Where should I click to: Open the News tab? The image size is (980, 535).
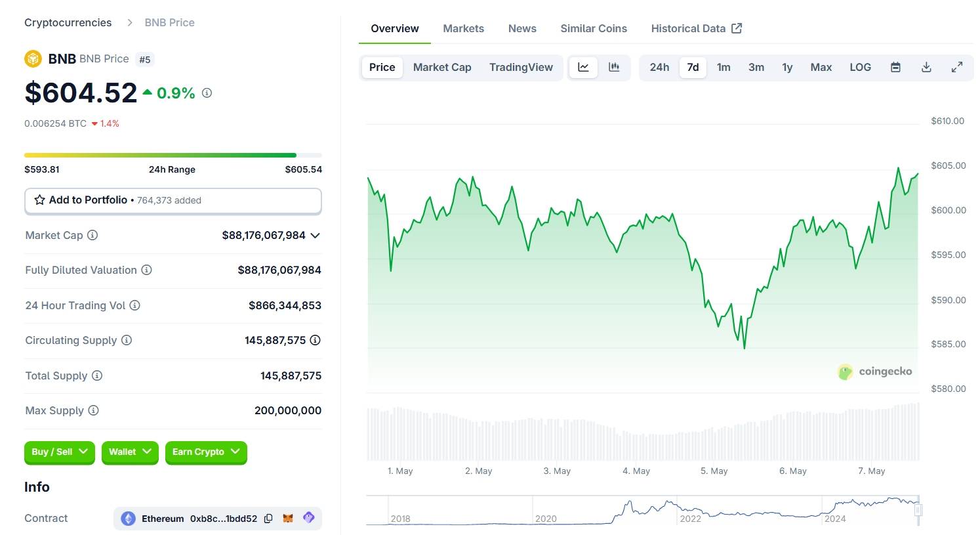click(522, 28)
